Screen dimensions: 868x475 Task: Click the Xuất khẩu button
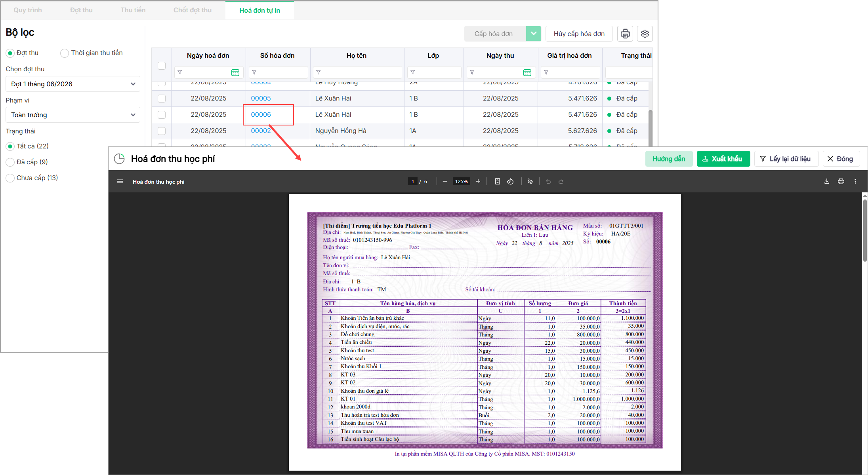point(723,159)
